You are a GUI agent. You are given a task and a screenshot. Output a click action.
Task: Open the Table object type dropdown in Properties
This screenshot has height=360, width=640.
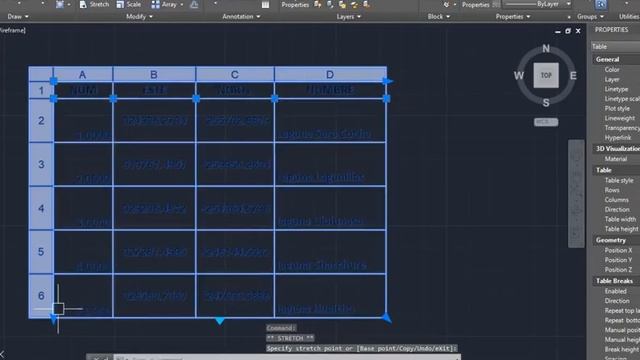(x=616, y=47)
